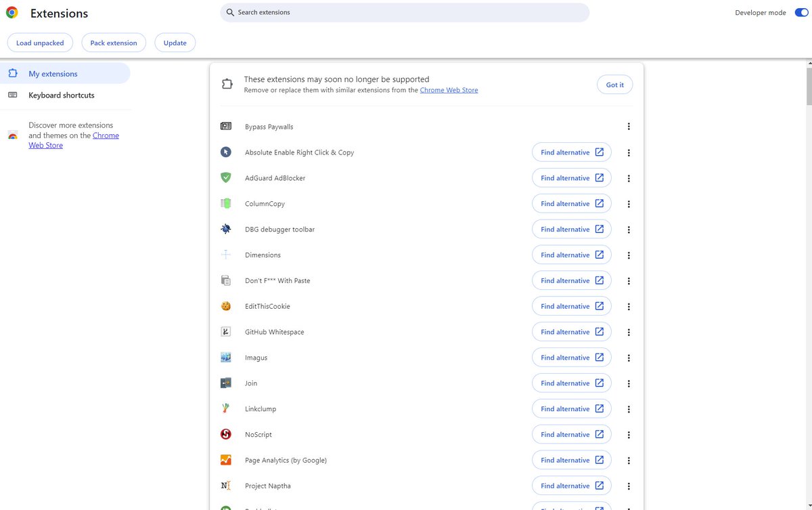
Task: Open more options menu for ColumnCopy
Action: (x=629, y=204)
